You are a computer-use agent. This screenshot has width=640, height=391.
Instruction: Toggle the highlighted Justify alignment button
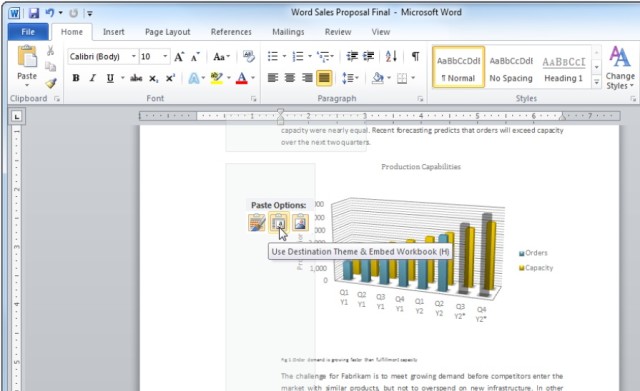324,78
